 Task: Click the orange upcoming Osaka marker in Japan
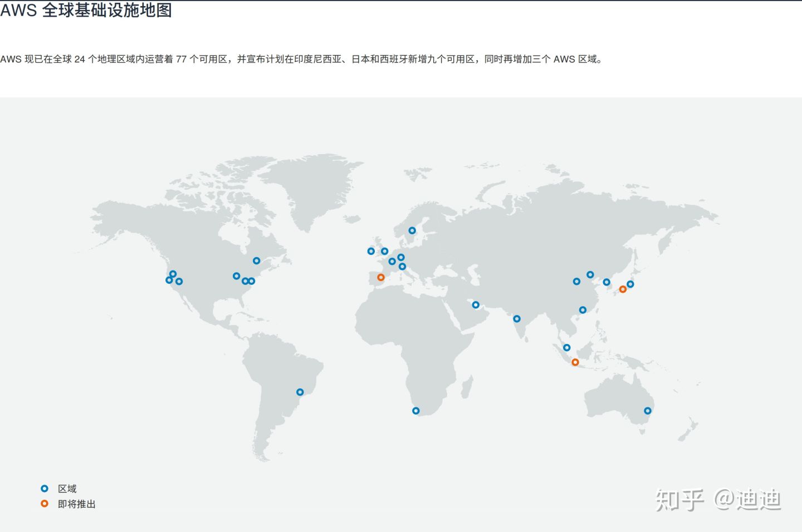coord(623,289)
